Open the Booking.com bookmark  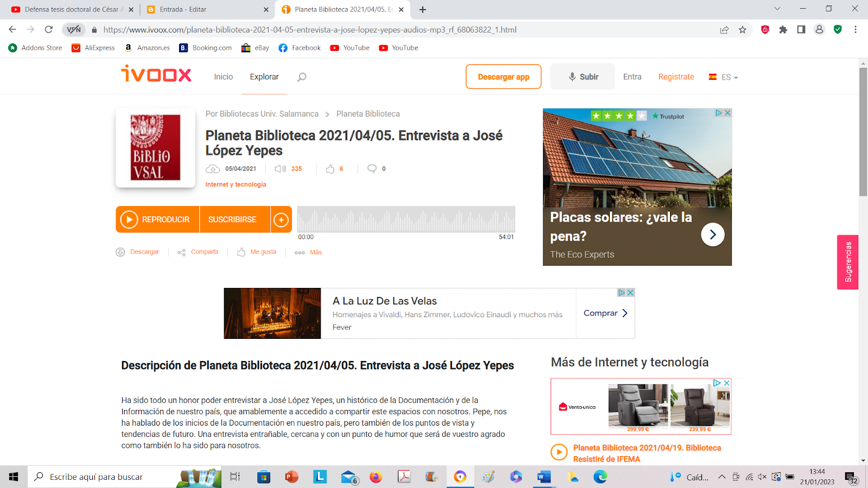pyautogui.click(x=206, y=48)
